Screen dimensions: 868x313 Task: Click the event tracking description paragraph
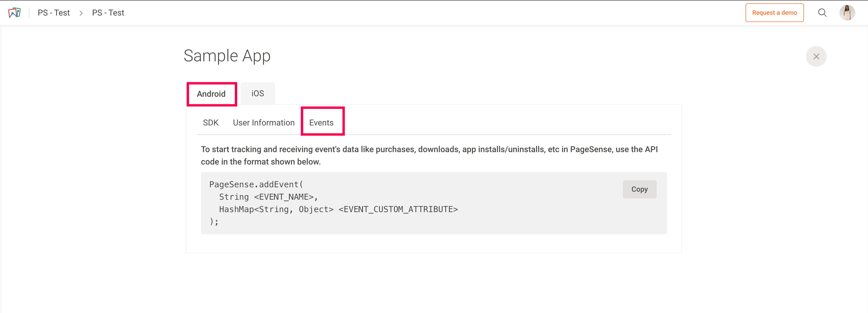429,155
